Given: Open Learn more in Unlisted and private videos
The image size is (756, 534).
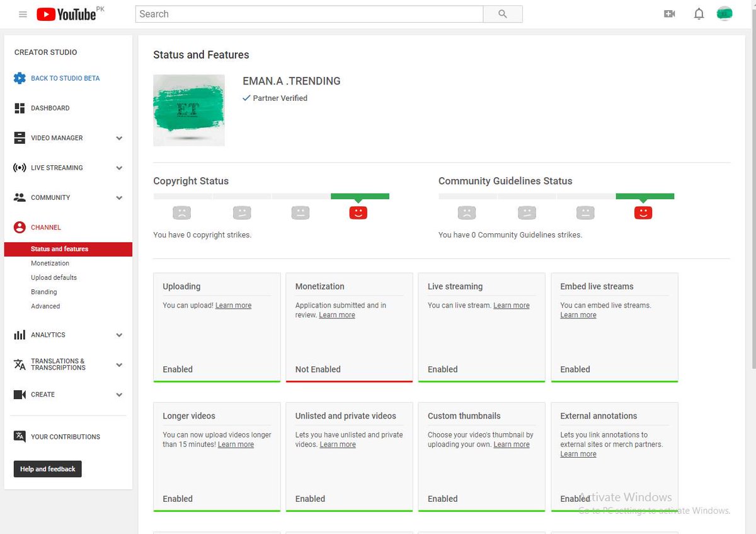Looking at the screenshot, I should [x=338, y=444].
